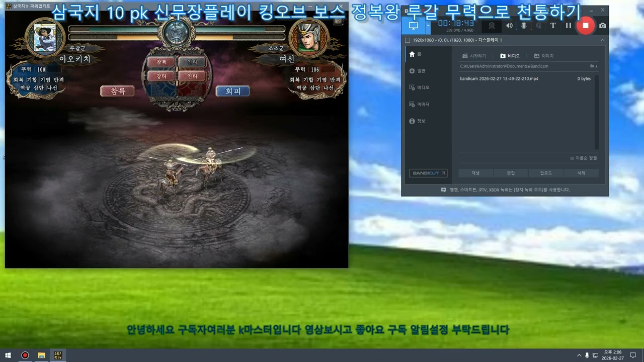
Task: Click the Bandicam file list scrollbar
Action: click(597, 112)
